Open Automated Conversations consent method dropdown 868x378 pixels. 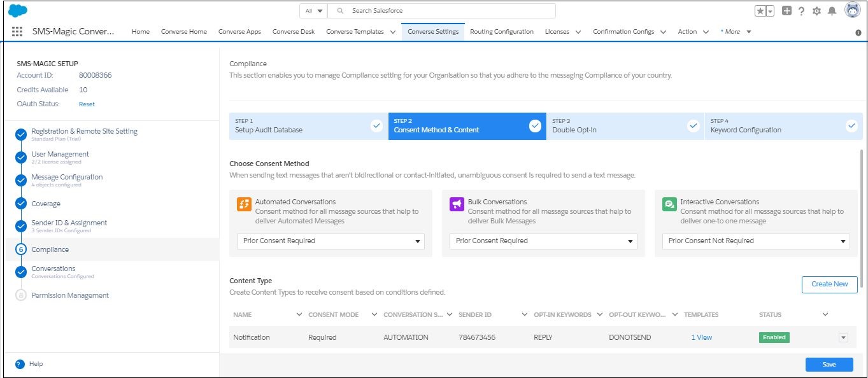[331, 241]
